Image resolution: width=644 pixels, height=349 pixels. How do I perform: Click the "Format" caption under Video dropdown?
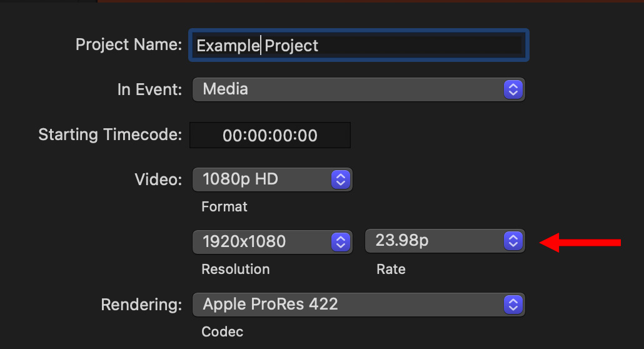pos(224,206)
